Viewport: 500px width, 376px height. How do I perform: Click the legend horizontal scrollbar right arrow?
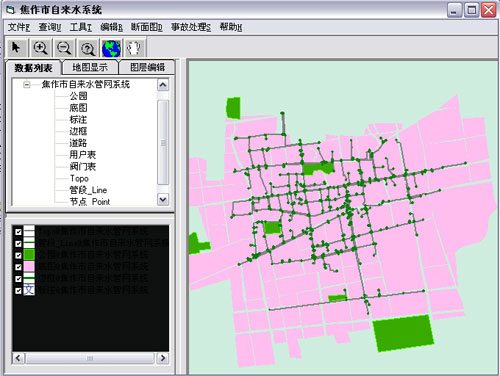click(163, 358)
